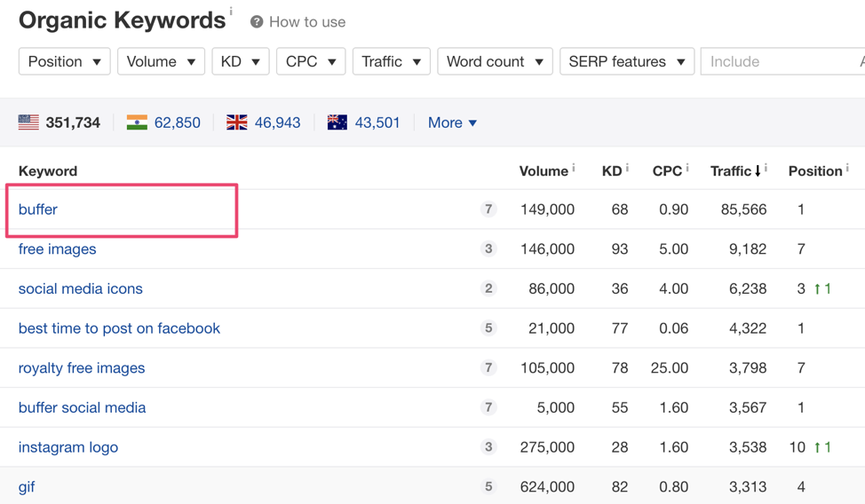
Task: Click SERP features badge for instagram logo
Action: click(x=488, y=447)
